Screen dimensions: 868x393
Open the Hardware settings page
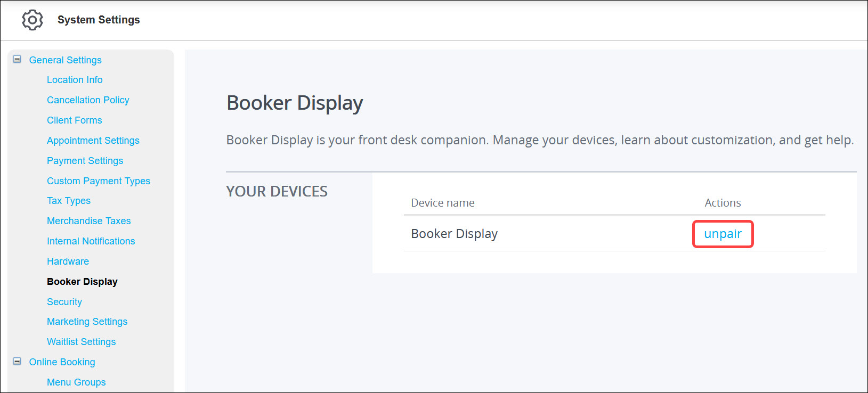68,261
